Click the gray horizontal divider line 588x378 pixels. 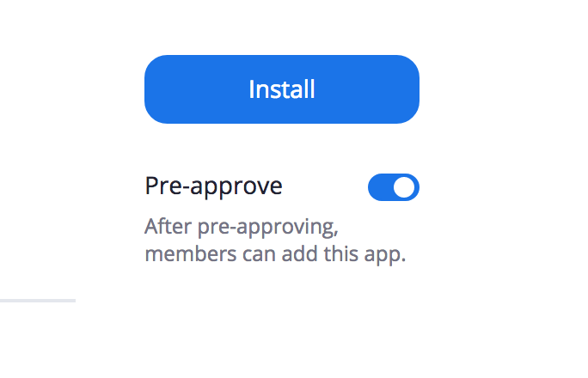pos(38,301)
